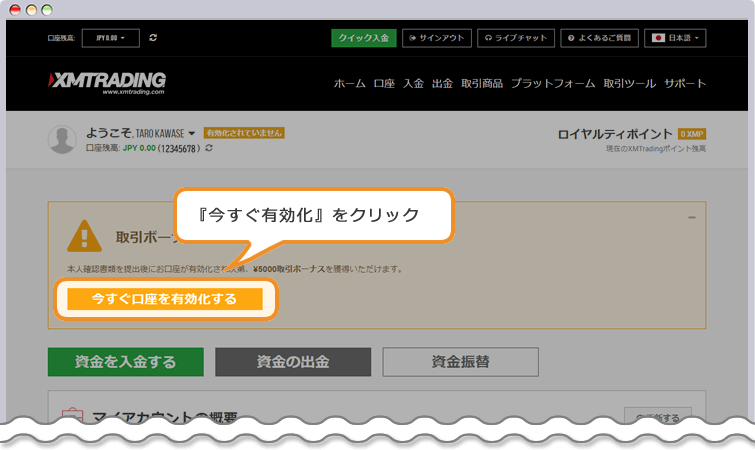Click the refresh icon beside JPY 0.00 dropdown
Viewport: 755px width, 450px height.
point(153,38)
